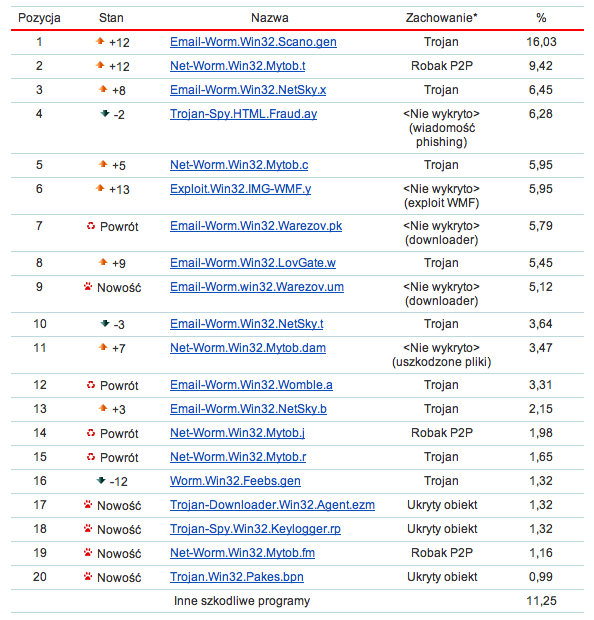Viewport: 594px width, 620px height.
Task: Follow the Trojan-Spy.HTML.Fraud.ay link
Action: coord(244,114)
